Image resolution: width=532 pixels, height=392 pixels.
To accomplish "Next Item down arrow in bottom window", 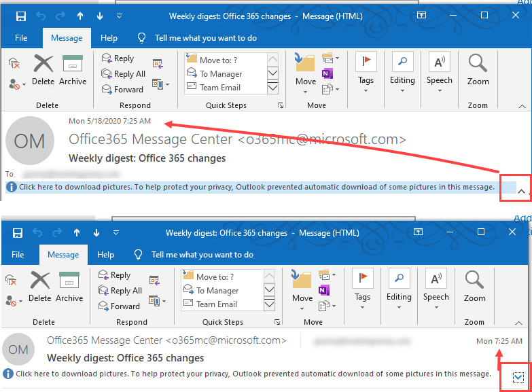I will pyautogui.click(x=96, y=233).
